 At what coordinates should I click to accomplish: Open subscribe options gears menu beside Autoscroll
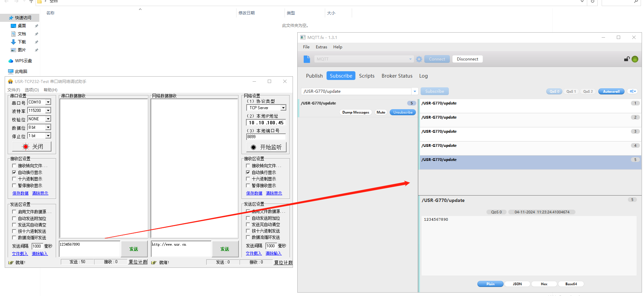click(x=633, y=91)
